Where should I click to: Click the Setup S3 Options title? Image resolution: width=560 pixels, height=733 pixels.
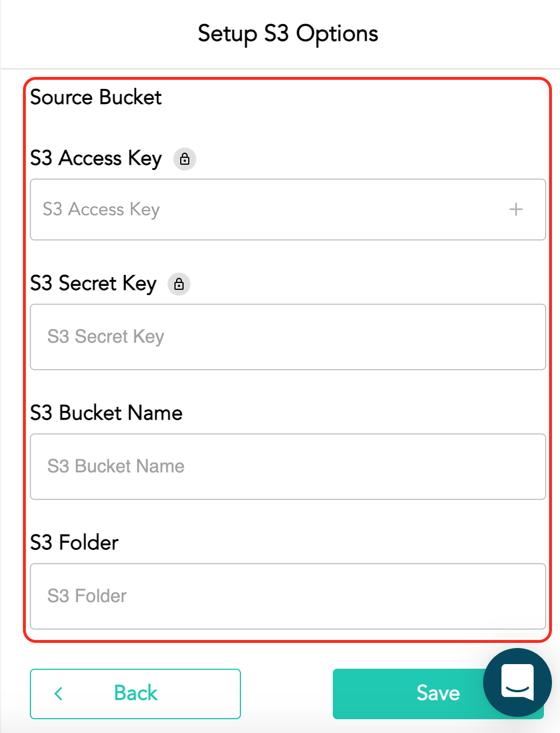pos(287,34)
